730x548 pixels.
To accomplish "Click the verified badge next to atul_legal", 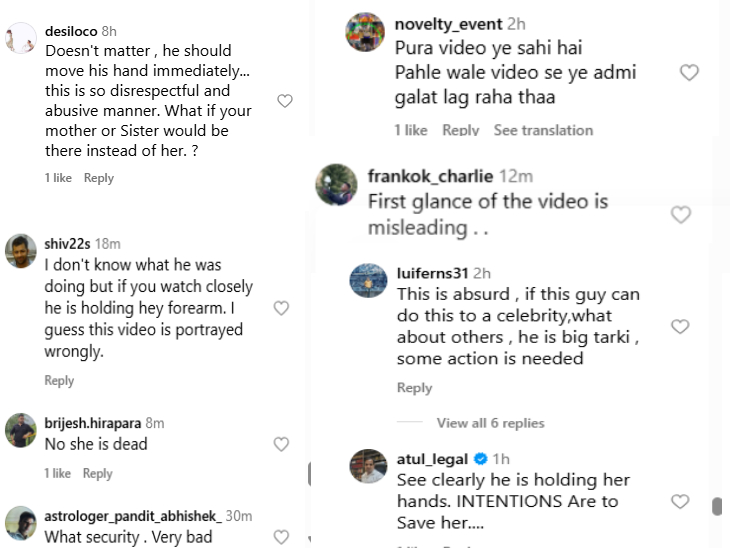I will pyautogui.click(x=481, y=459).
